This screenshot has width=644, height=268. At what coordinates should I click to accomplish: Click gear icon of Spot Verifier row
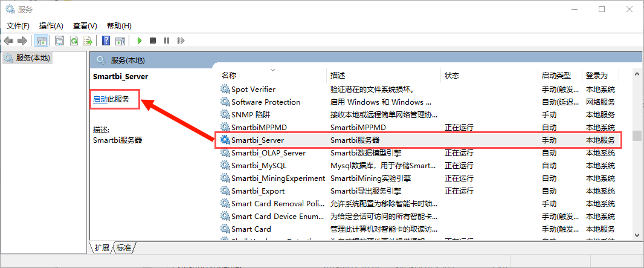225,89
